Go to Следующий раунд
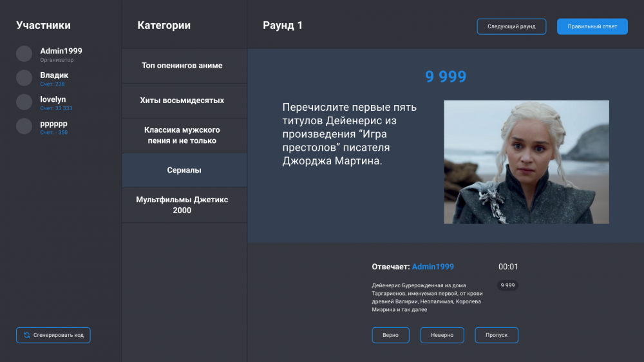644x362 pixels. 511,26
